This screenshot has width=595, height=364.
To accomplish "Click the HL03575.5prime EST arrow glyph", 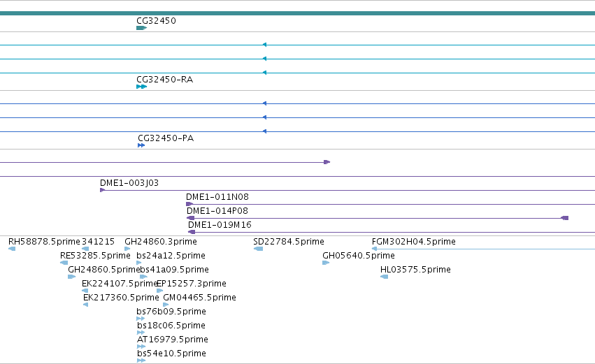I will 384,277.
